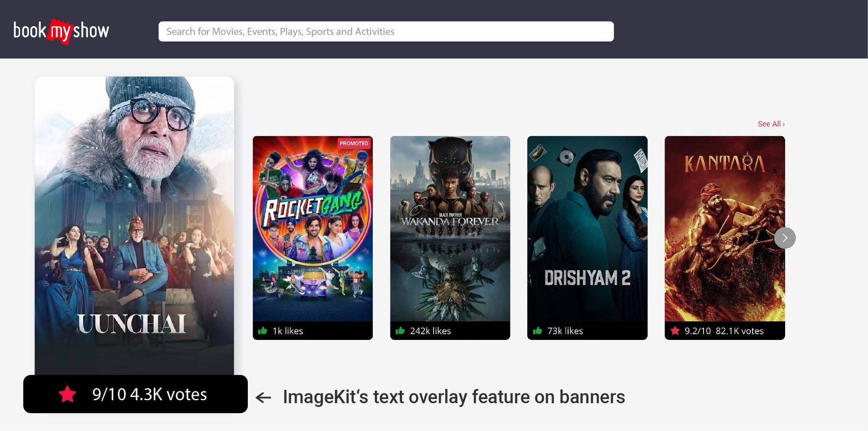Viewport: 868px width, 431px height.
Task: Click the next carousel arrow button
Action: pyautogui.click(x=785, y=238)
